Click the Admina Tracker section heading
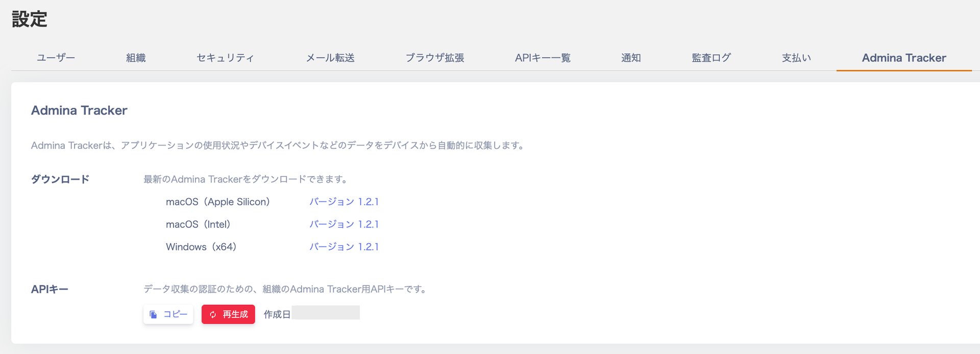 pos(79,110)
